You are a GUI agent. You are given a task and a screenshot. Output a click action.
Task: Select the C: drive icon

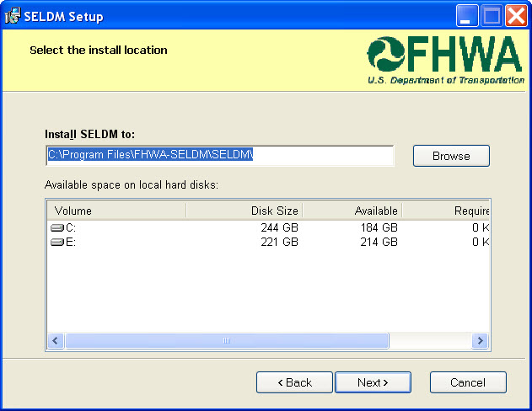[57, 228]
